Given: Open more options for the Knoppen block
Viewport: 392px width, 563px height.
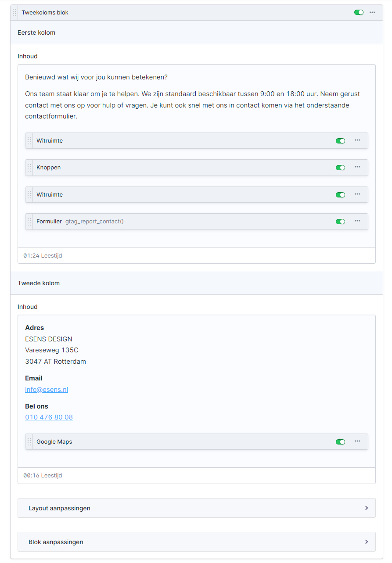Looking at the screenshot, I should pyautogui.click(x=357, y=167).
